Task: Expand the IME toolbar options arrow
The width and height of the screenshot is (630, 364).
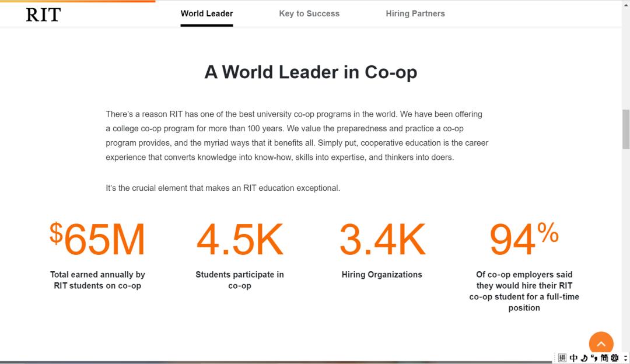Action: 625,358
